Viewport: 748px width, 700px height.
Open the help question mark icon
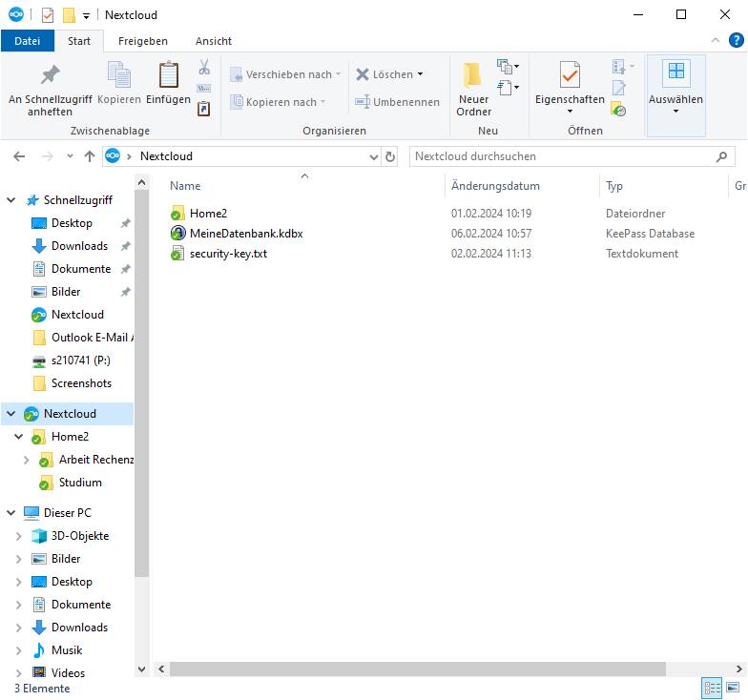coord(737,40)
